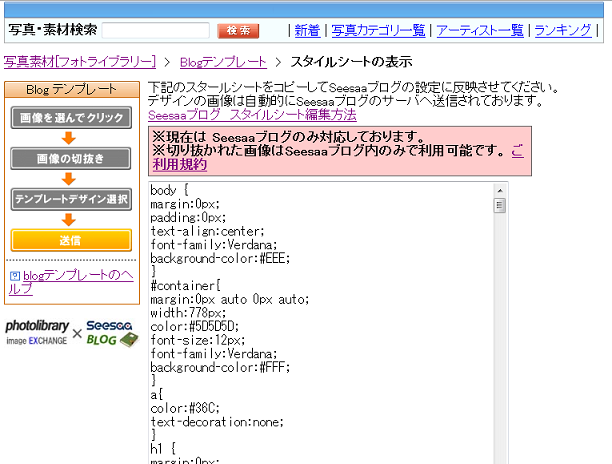612x464 pixels.
Task: Open the ランキング navigation link
Action: pyautogui.click(x=562, y=31)
